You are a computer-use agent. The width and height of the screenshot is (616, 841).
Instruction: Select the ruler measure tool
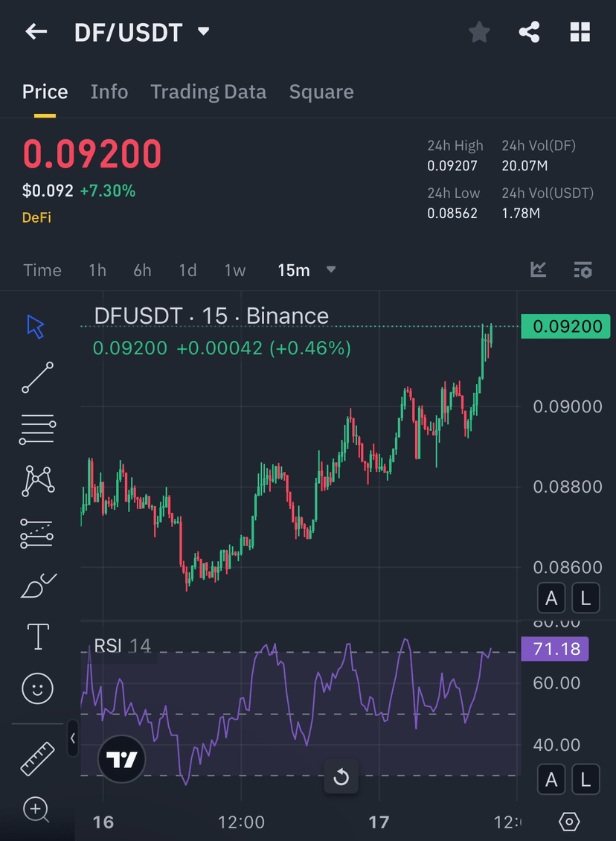coord(37,758)
